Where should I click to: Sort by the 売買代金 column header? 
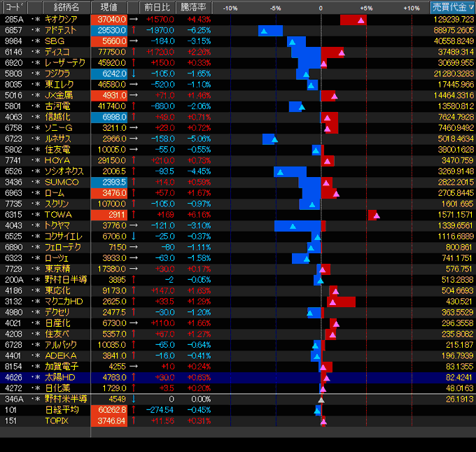click(453, 7)
